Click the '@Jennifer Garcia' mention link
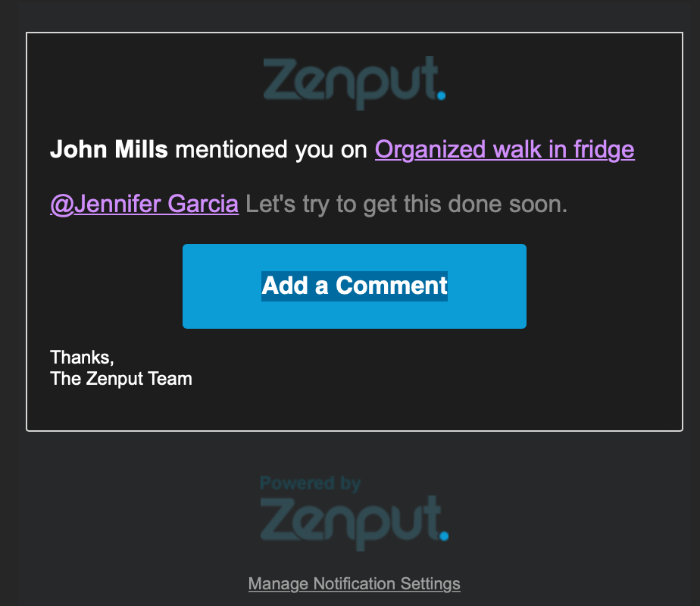The width and height of the screenshot is (700, 606). 144,204
